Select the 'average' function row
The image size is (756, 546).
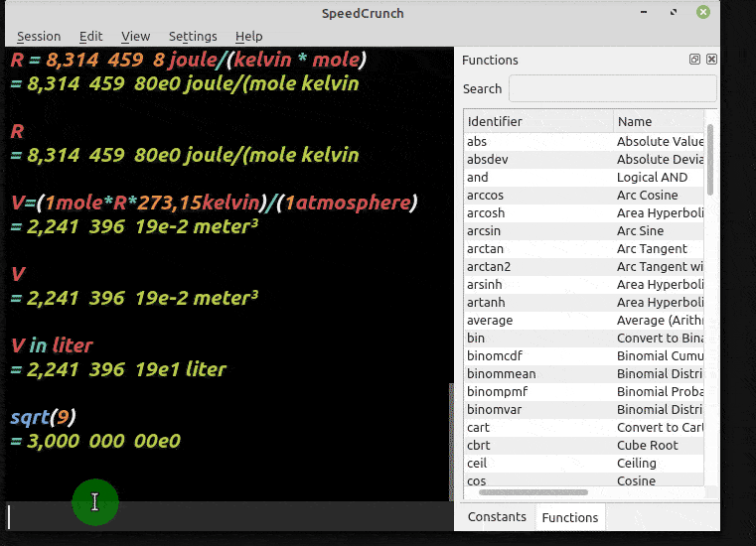[x=584, y=320]
